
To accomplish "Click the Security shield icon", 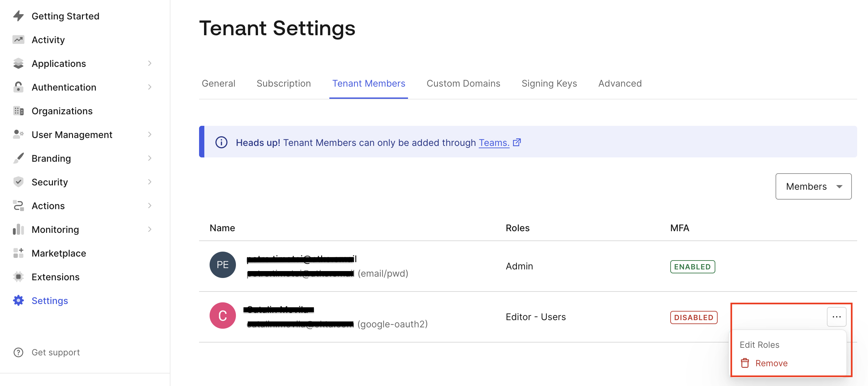I will (18, 181).
